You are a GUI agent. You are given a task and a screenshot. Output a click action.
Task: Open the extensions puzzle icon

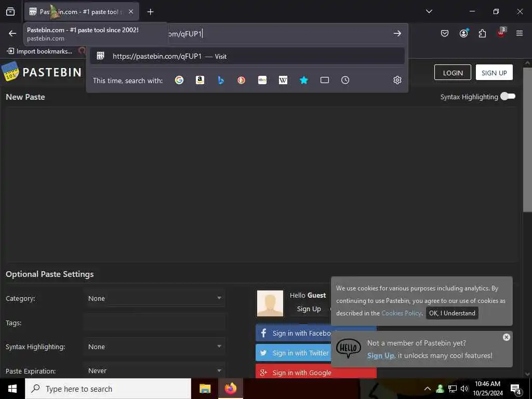coord(482,33)
